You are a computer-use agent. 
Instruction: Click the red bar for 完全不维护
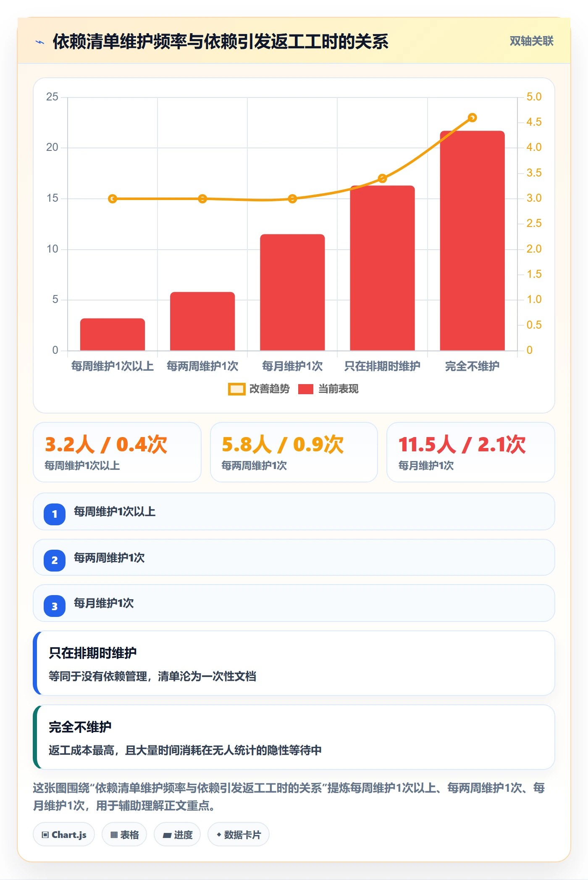coord(472,240)
